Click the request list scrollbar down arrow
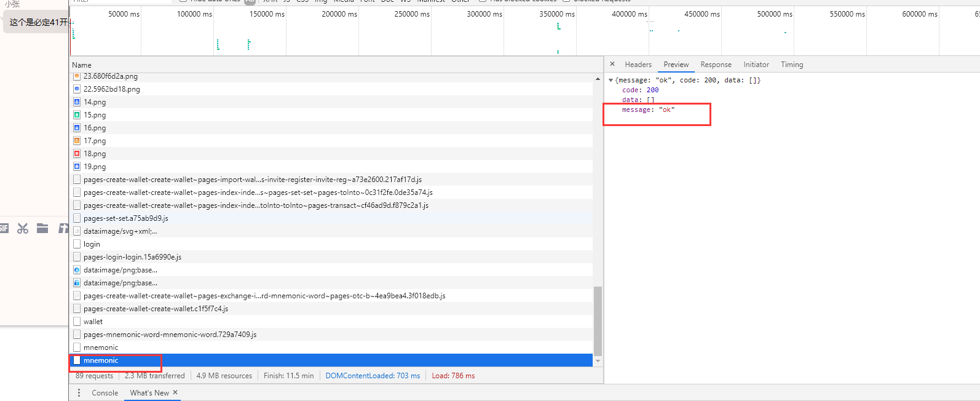980x401 pixels. (598, 361)
